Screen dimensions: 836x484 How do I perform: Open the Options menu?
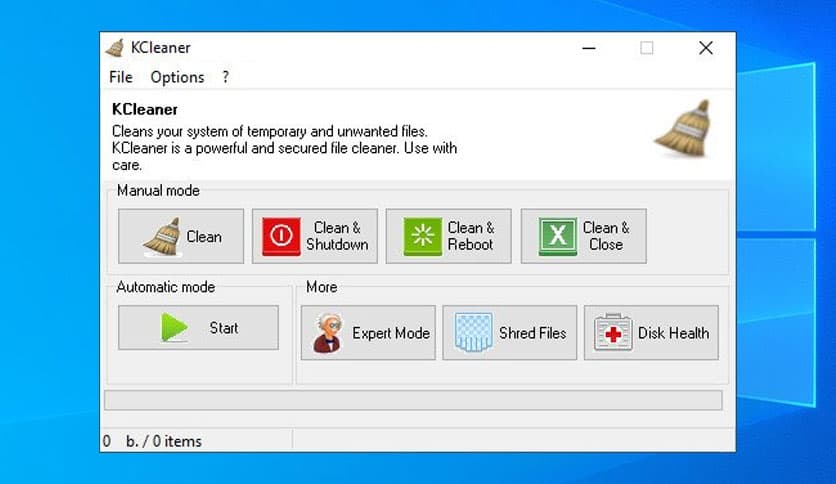click(177, 77)
